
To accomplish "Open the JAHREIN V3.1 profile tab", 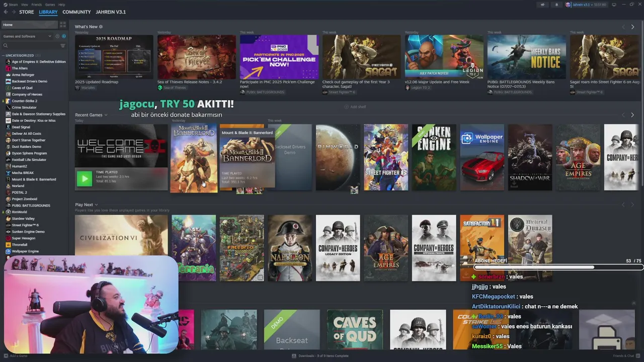I will coord(111,12).
